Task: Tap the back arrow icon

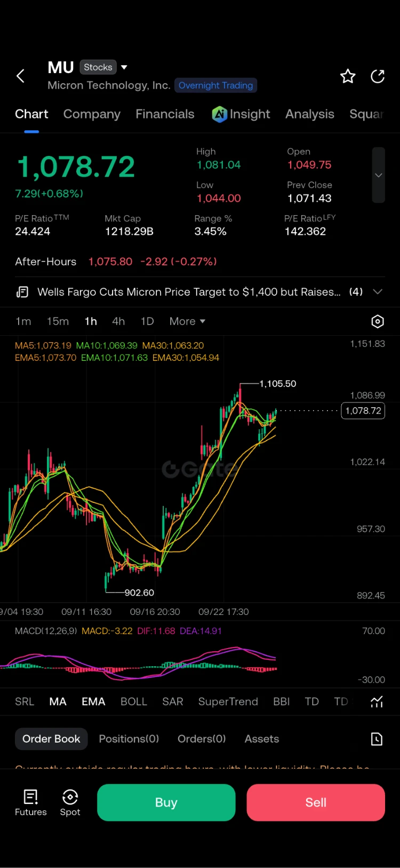Action: coord(21,76)
